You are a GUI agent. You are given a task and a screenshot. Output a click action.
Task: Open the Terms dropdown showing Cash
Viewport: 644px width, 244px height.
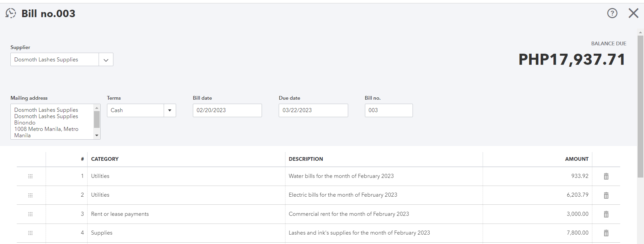coord(170,110)
